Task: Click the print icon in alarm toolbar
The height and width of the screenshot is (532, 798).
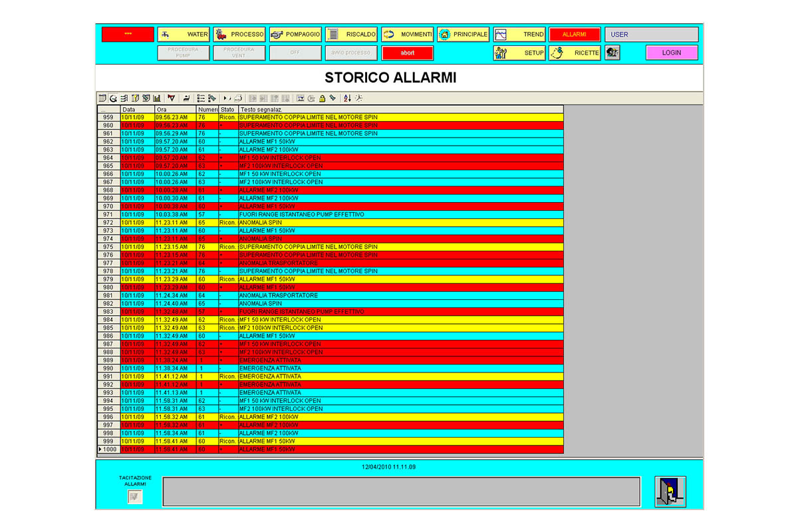Action: [x=238, y=98]
